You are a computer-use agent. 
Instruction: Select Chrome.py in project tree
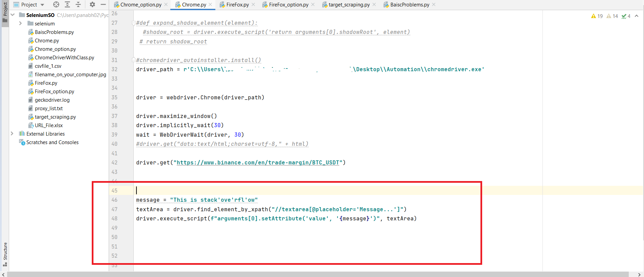tap(47, 40)
